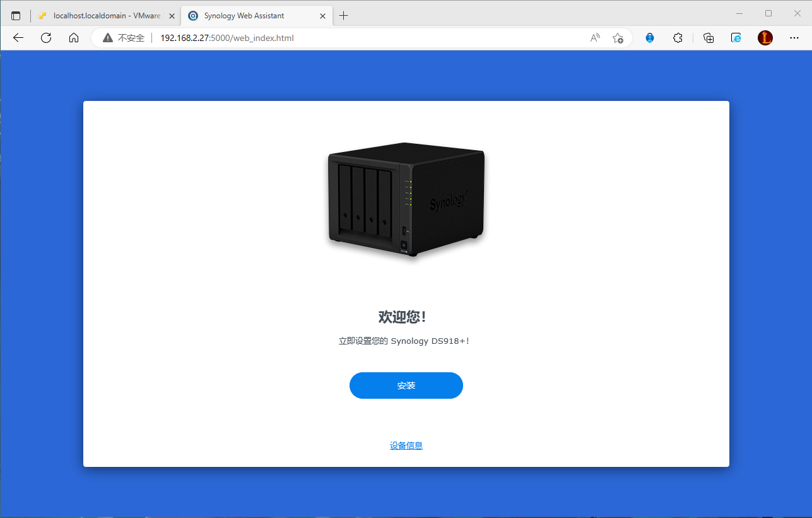812x518 pixels.
Task: Click the Edge sidebar copilot icon
Action: pos(736,38)
